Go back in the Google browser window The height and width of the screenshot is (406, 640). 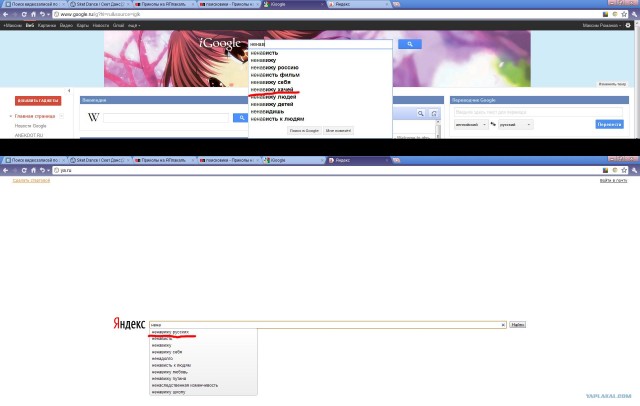click(5, 14)
